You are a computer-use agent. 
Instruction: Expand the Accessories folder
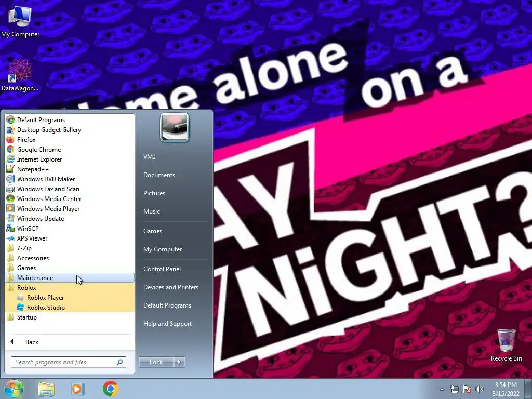(x=70, y=258)
